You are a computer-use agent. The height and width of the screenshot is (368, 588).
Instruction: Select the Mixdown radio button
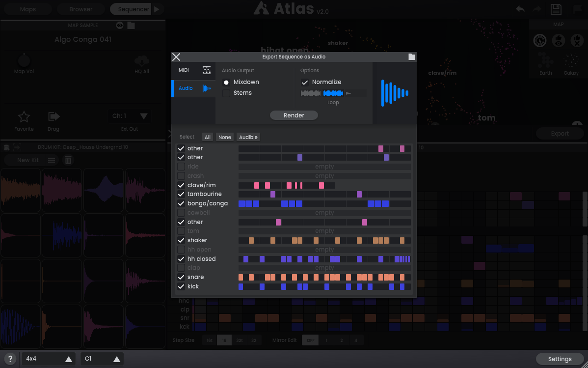tap(226, 82)
